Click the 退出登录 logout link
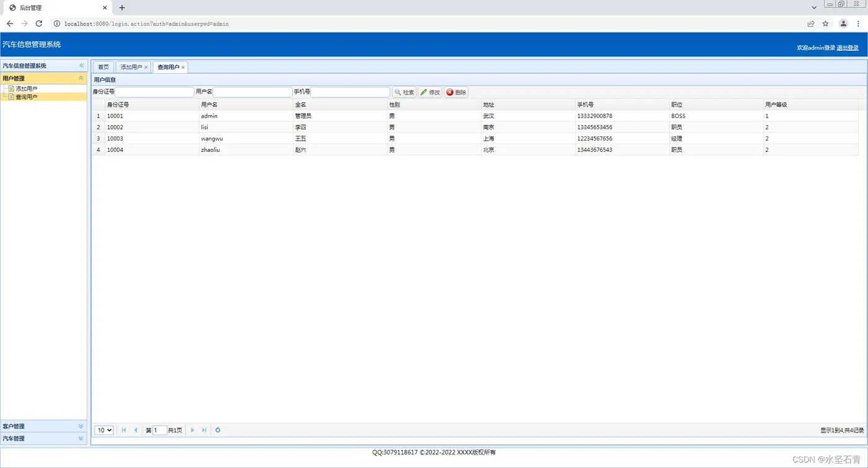868x468 pixels. (x=848, y=48)
